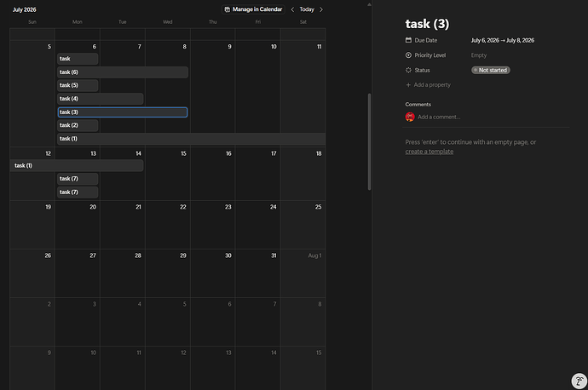Select day 20 in the calendar
Image resolution: width=588 pixels, height=390 pixels.
[x=93, y=207]
